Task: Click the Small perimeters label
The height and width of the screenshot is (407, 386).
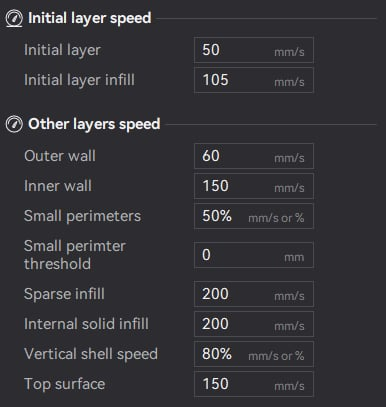Action: [83, 216]
